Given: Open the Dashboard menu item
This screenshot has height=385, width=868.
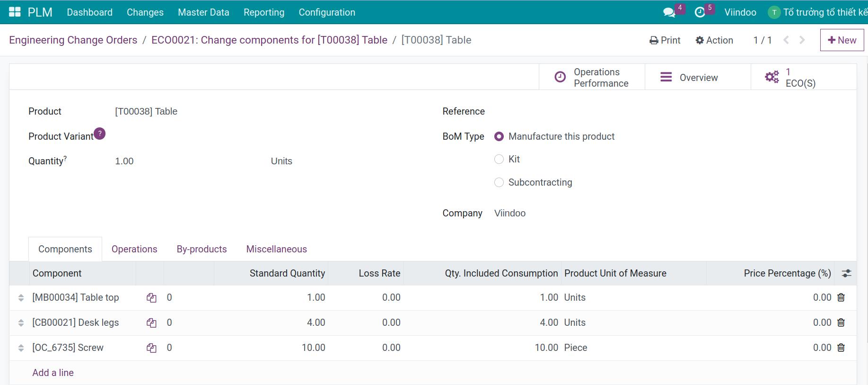Looking at the screenshot, I should coord(90,12).
